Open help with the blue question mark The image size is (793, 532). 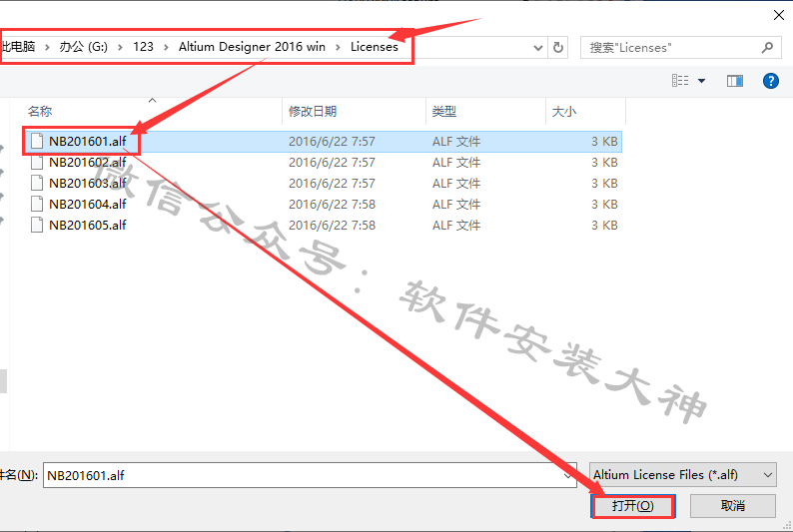click(770, 81)
